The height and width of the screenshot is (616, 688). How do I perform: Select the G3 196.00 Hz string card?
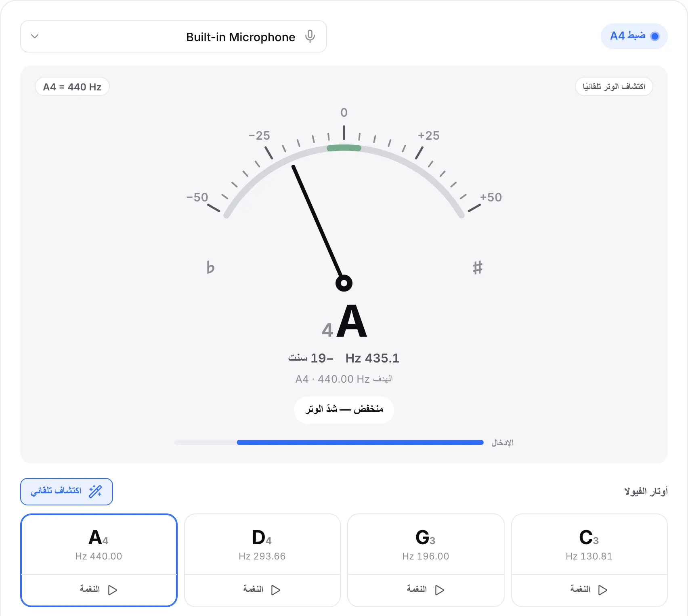pyautogui.click(x=426, y=545)
